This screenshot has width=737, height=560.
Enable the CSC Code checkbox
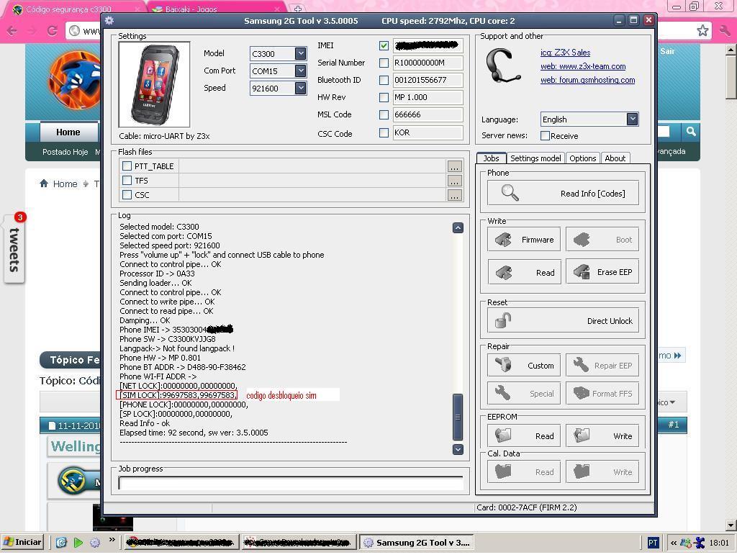[x=384, y=133]
